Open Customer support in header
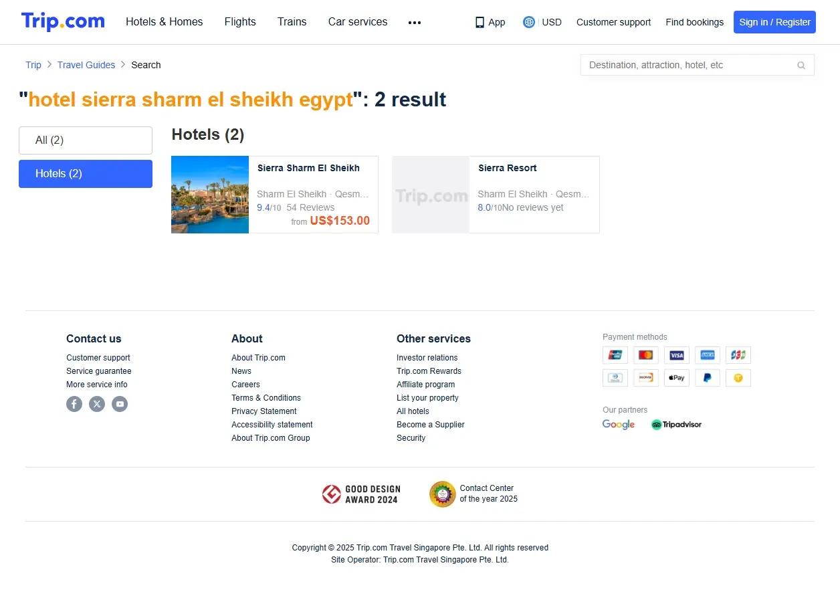The height and width of the screenshot is (616, 840). (613, 22)
